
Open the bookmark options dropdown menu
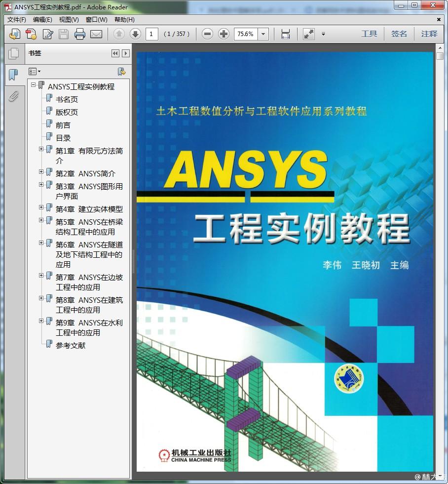[35, 72]
